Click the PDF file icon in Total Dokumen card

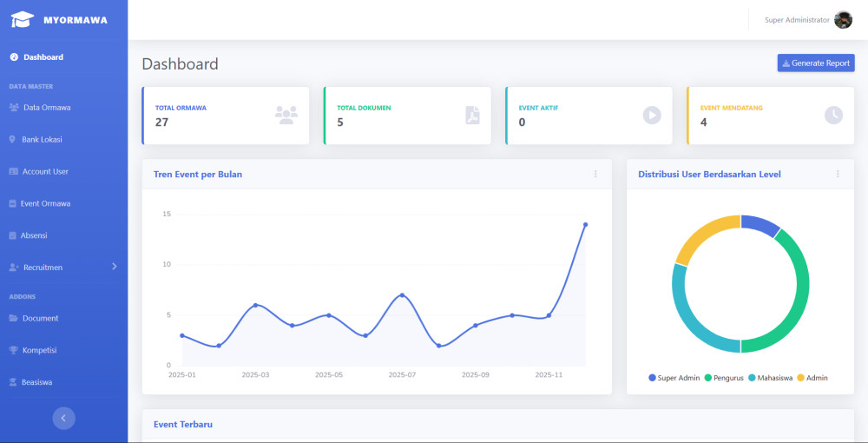(471, 115)
